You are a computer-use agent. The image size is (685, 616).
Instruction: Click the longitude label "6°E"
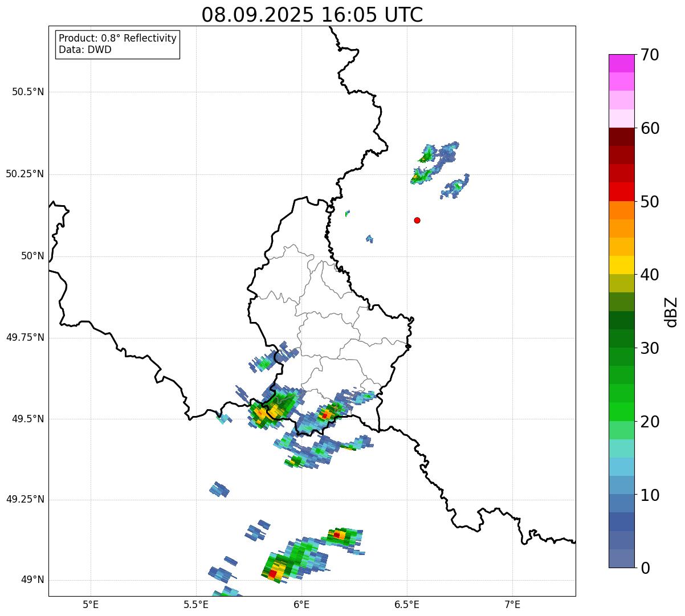coord(301,605)
